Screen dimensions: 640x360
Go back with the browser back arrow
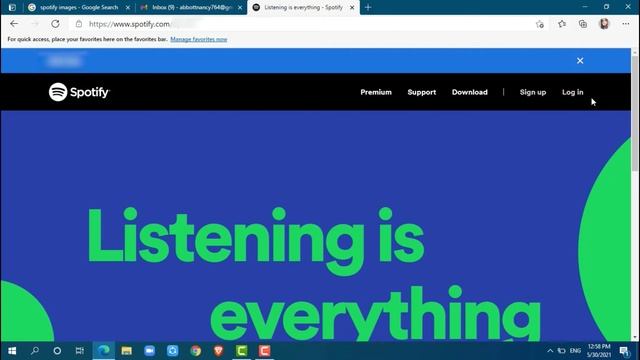click(14, 24)
